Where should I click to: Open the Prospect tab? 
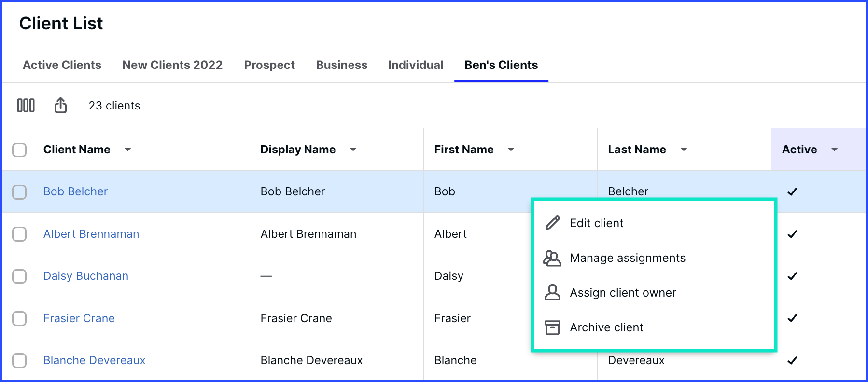pos(269,65)
